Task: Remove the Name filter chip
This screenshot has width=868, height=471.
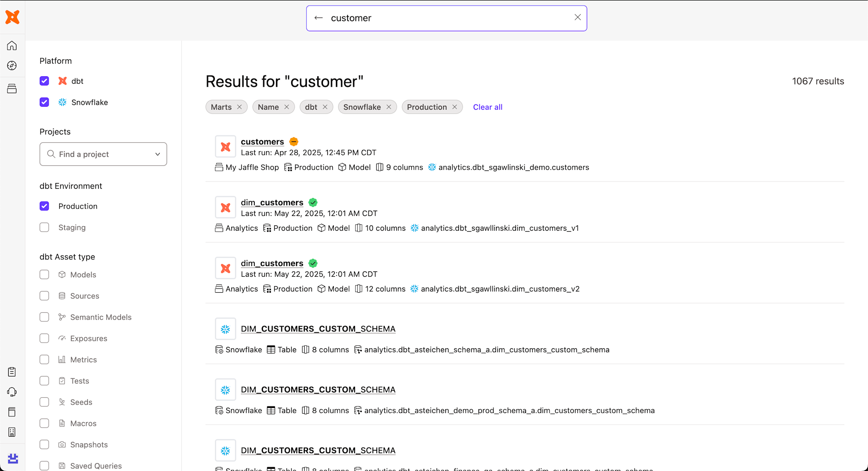Action: click(x=286, y=107)
